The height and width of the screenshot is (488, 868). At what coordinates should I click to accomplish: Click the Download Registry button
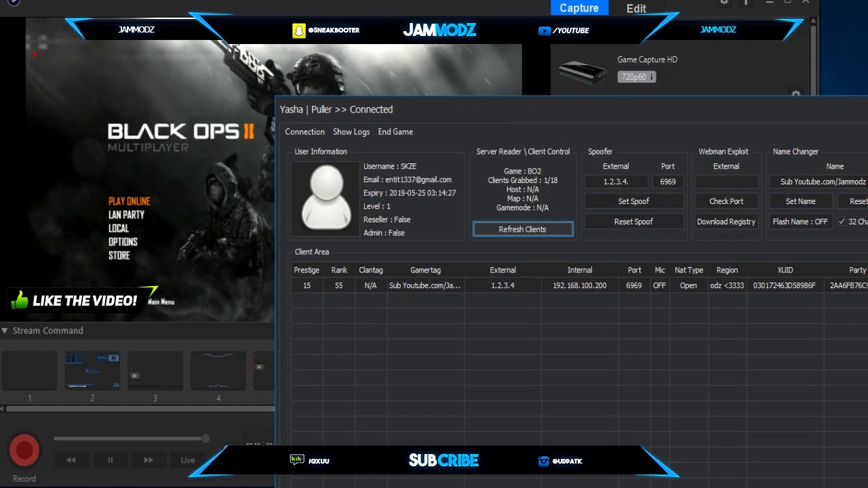click(x=726, y=222)
